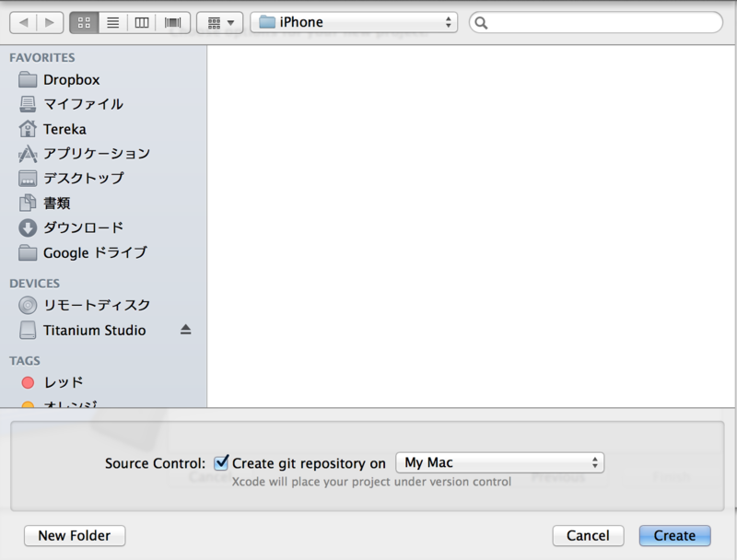The image size is (737, 560).
Task: Select ダウンロード in sidebar
Action: (x=84, y=227)
